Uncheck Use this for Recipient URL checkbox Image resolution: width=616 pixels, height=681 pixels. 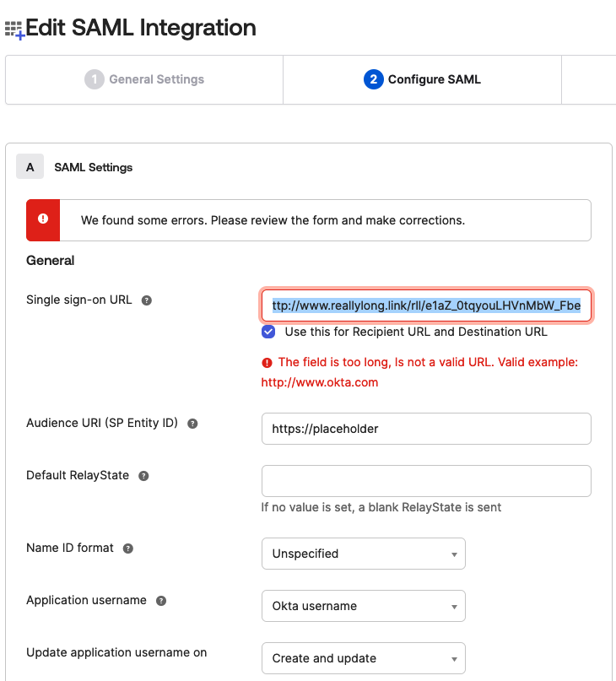tap(268, 332)
